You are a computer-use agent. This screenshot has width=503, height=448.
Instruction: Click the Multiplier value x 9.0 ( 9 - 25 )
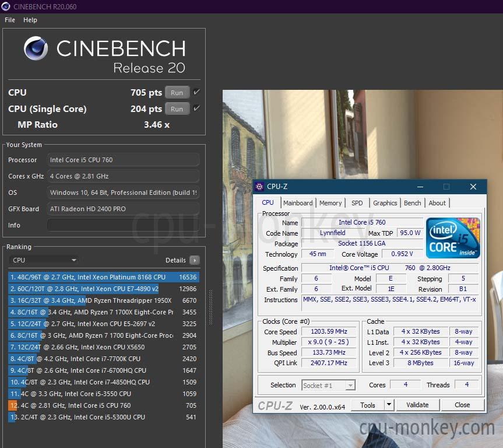pos(329,342)
